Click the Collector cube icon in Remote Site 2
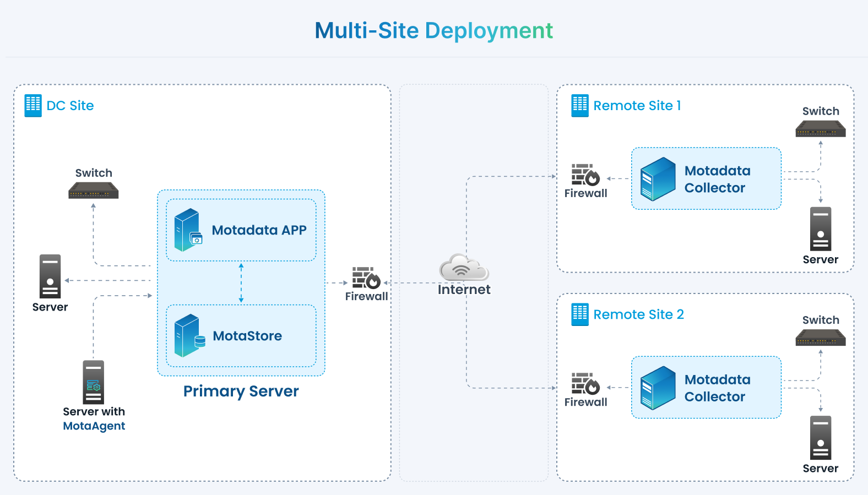Image resolution: width=868 pixels, height=495 pixels. pyautogui.click(x=658, y=388)
